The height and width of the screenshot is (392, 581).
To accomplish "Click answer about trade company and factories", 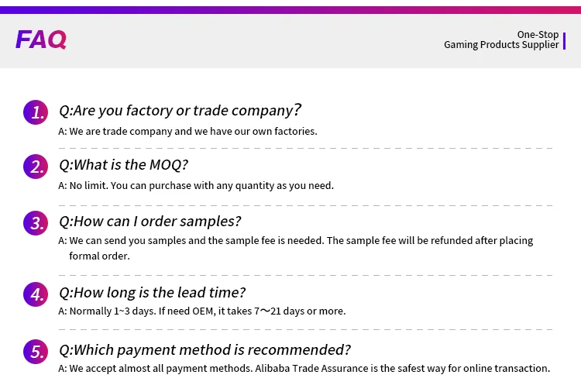I will tap(188, 131).
